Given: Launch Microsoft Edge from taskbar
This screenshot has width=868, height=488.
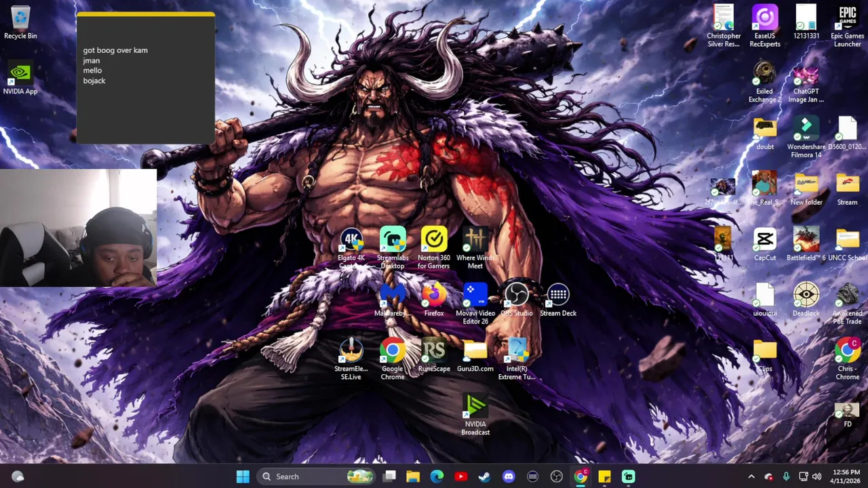Looking at the screenshot, I should 437,476.
